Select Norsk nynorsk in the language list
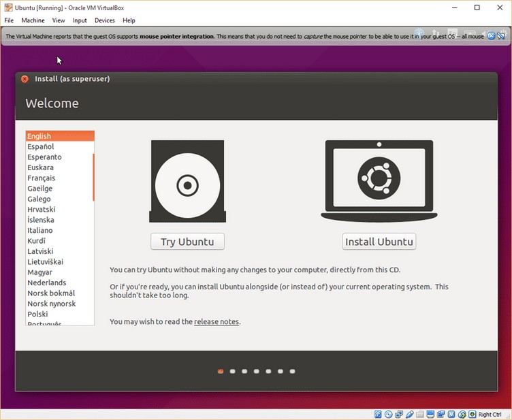 (60, 304)
